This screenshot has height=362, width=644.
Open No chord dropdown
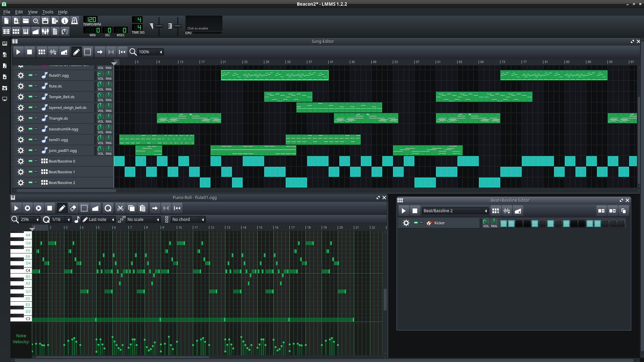[188, 220]
